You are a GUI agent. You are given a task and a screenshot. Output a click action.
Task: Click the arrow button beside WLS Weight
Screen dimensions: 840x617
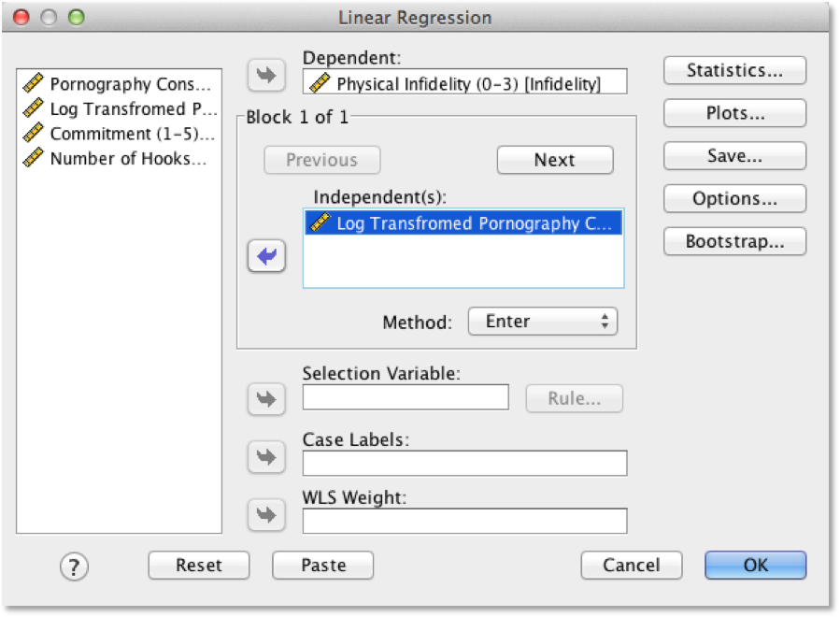pyautogui.click(x=266, y=515)
